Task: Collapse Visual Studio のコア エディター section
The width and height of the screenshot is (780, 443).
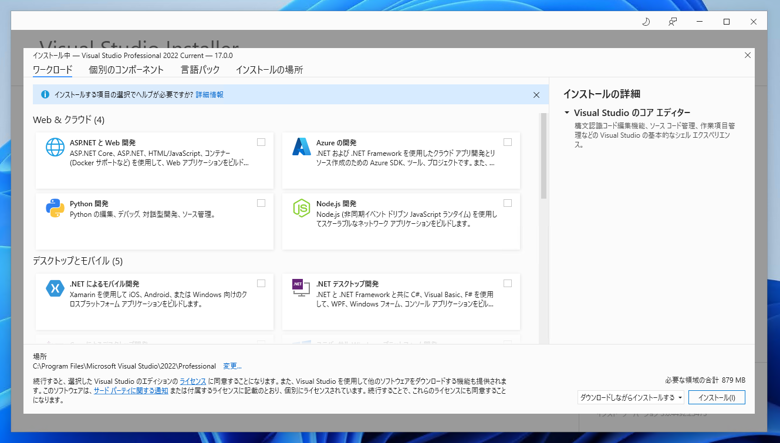Action: click(567, 113)
